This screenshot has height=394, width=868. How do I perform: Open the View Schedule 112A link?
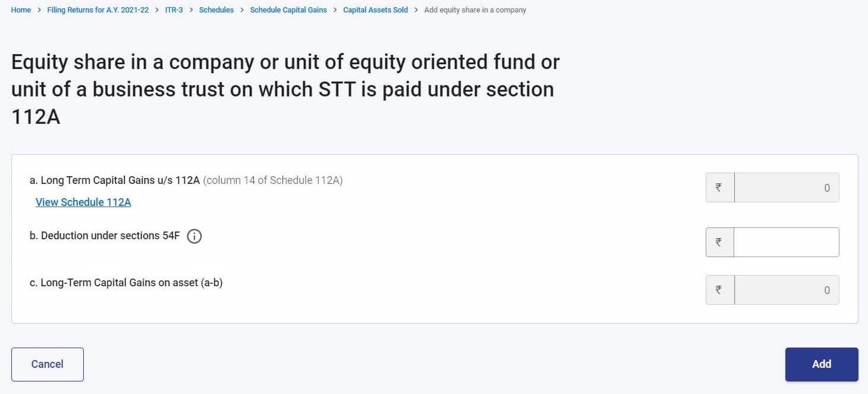(x=83, y=202)
